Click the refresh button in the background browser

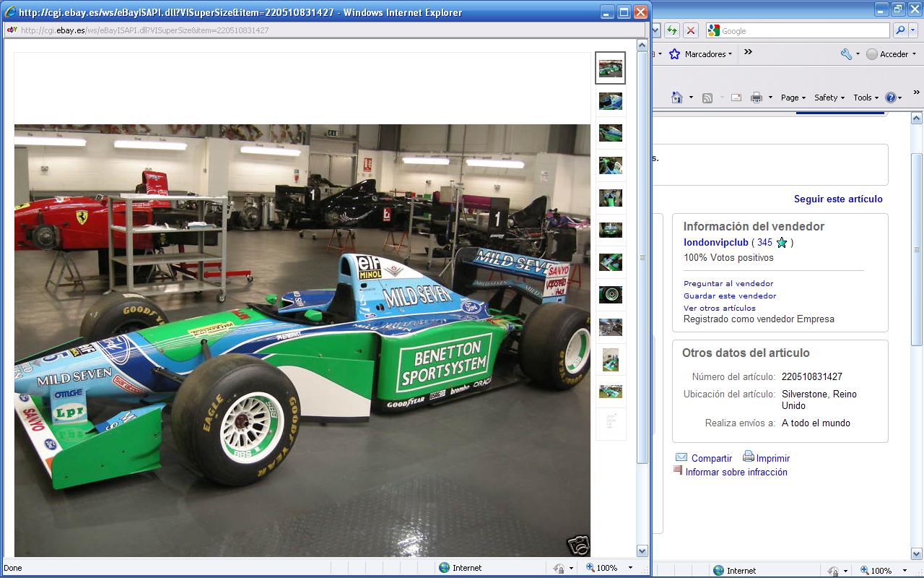coord(672,30)
